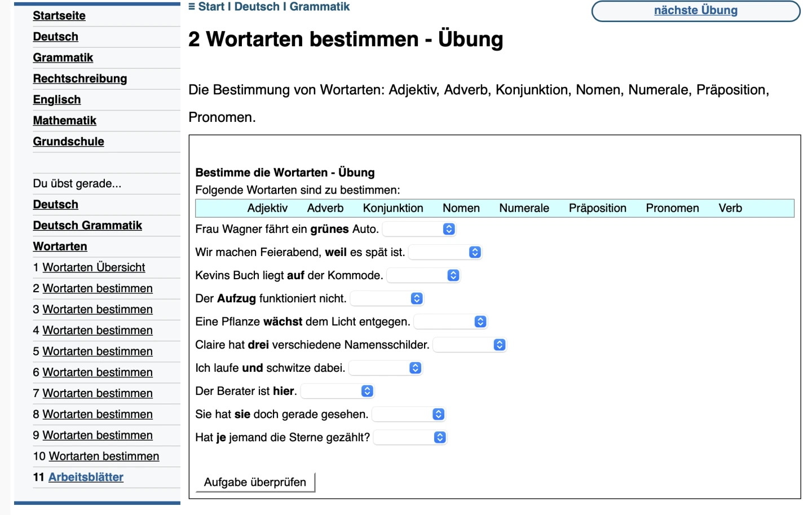Open 'Grammatik' in the breadcrumb navigation
The width and height of the screenshot is (812, 515).
[319, 7]
